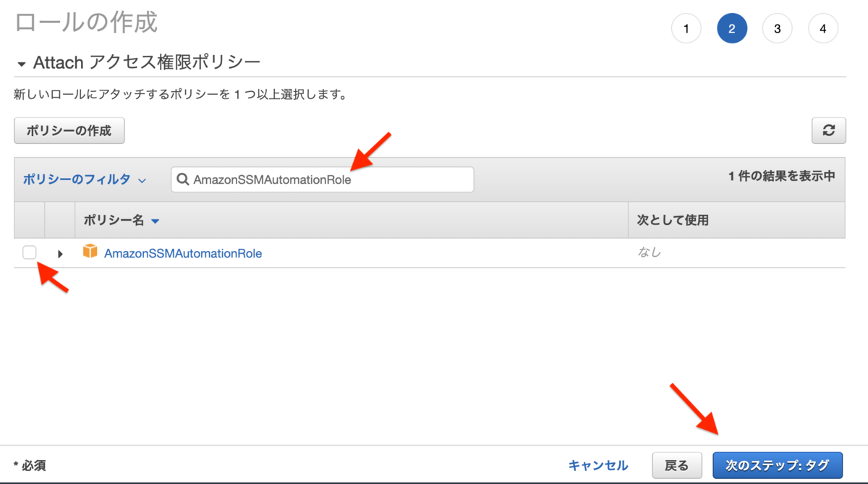Image resolution: width=868 pixels, height=484 pixels.
Task: Expand the AmazonSSMAutomationRole row details triangle
Action: pos(60,254)
